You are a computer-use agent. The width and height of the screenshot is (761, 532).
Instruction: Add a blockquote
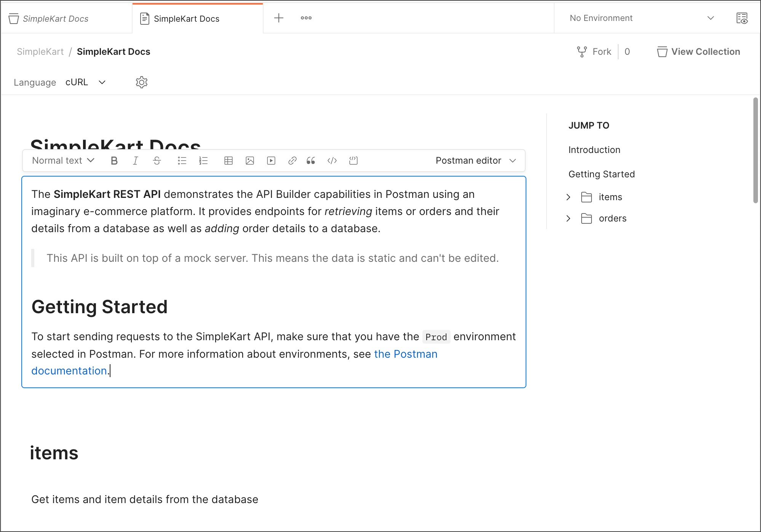point(311,161)
